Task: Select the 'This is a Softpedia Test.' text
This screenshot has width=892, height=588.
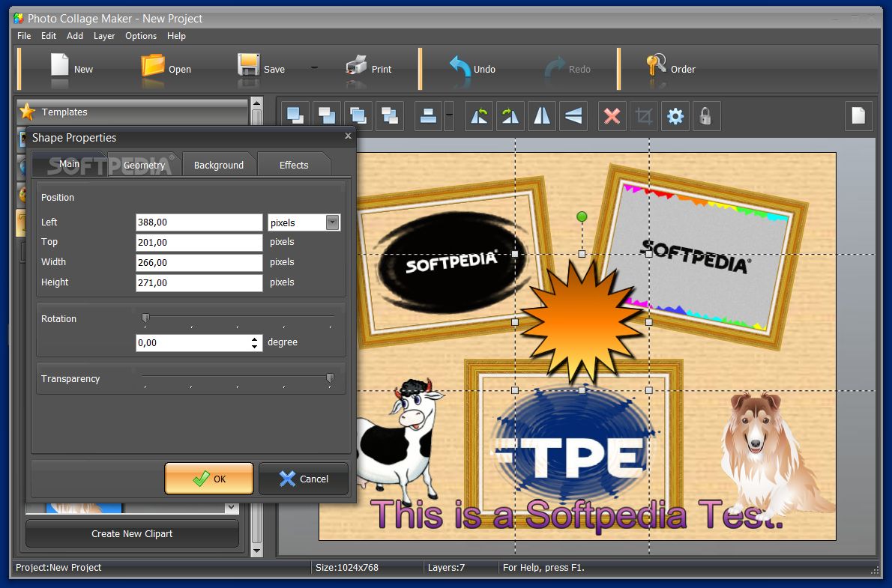Action: point(577,515)
